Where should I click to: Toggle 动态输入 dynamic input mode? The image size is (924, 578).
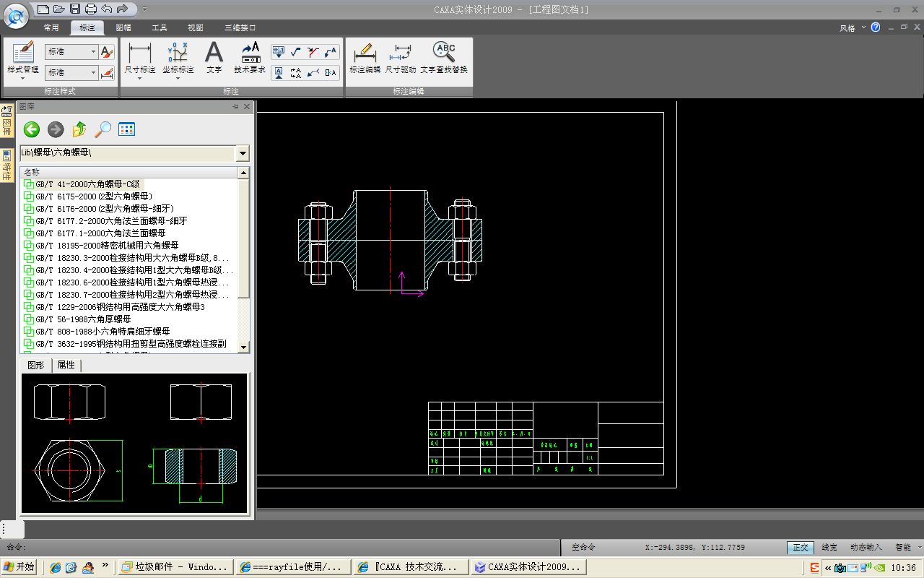pos(866,548)
